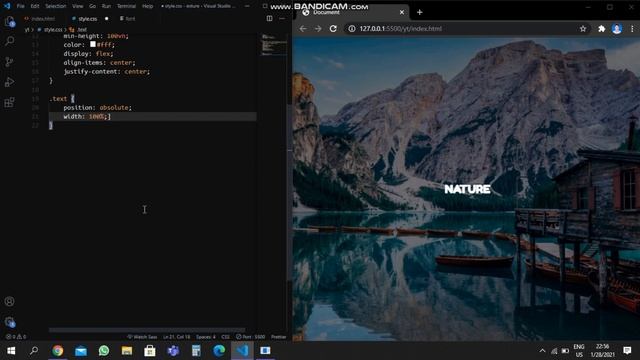The image size is (640, 360).
Task: Click the unsaved dot on style.css tab
Action: [x=107, y=19]
